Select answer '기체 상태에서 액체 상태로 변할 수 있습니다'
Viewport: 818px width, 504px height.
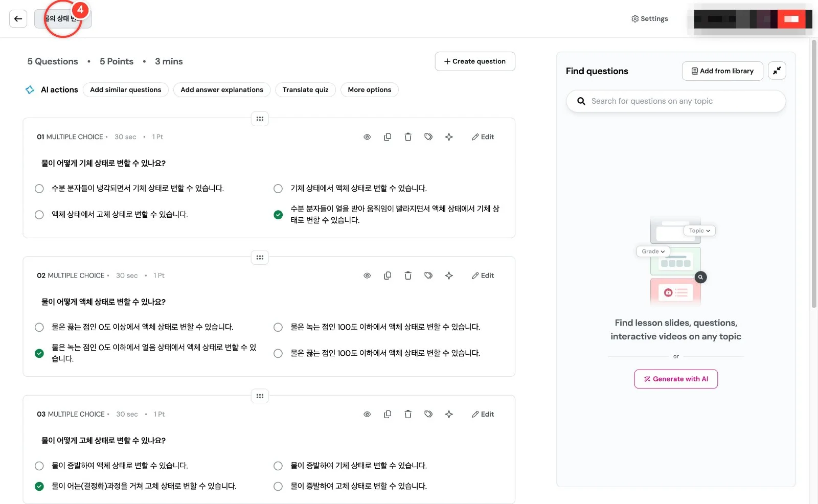(x=278, y=189)
